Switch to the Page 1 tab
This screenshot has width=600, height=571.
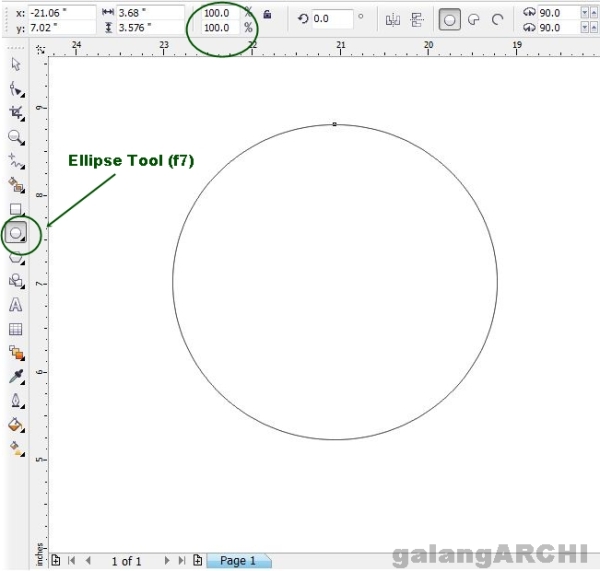(x=238, y=561)
